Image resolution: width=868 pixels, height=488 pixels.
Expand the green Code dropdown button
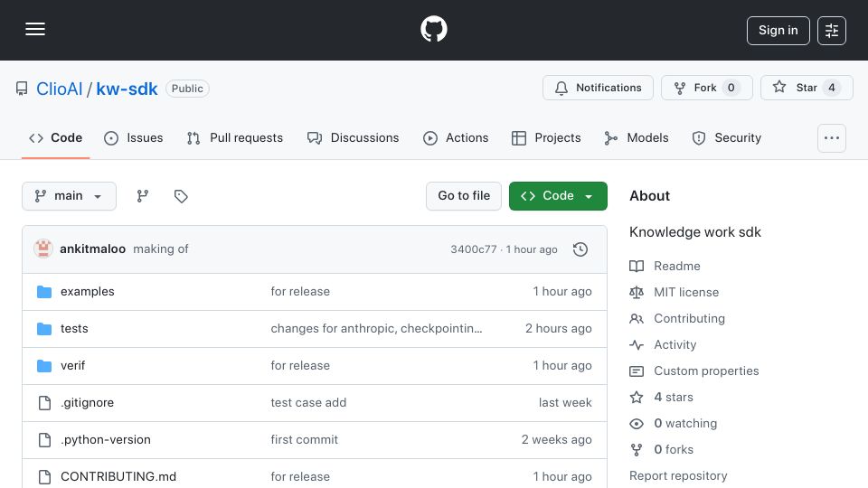coord(558,196)
